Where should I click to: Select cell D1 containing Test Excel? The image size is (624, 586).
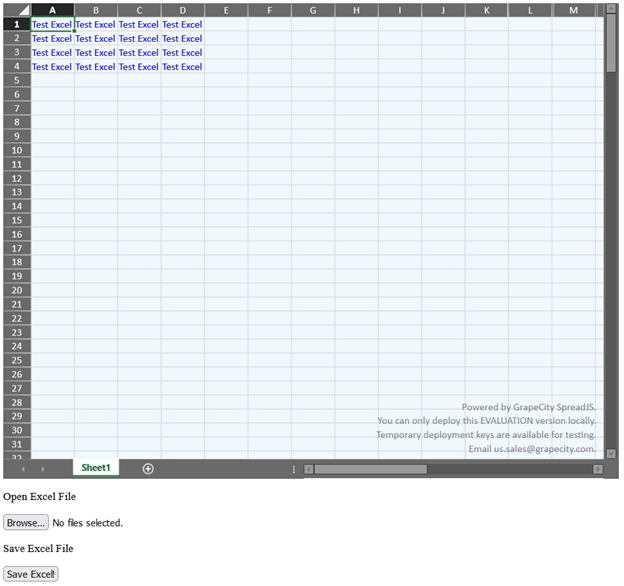click(x=183, y=24)
